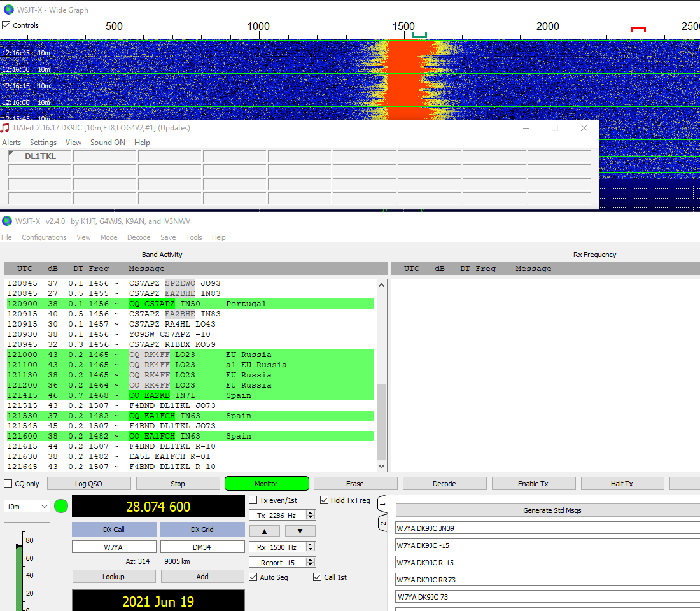
Task: Click the Erase button
Action: click(355, 484)
